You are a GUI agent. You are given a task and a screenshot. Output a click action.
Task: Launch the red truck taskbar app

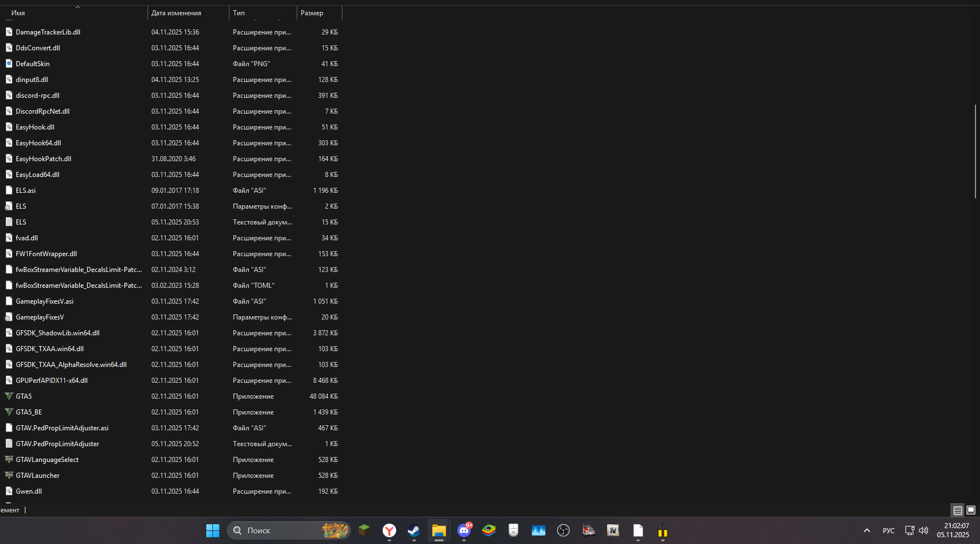(x=588, y=530)
